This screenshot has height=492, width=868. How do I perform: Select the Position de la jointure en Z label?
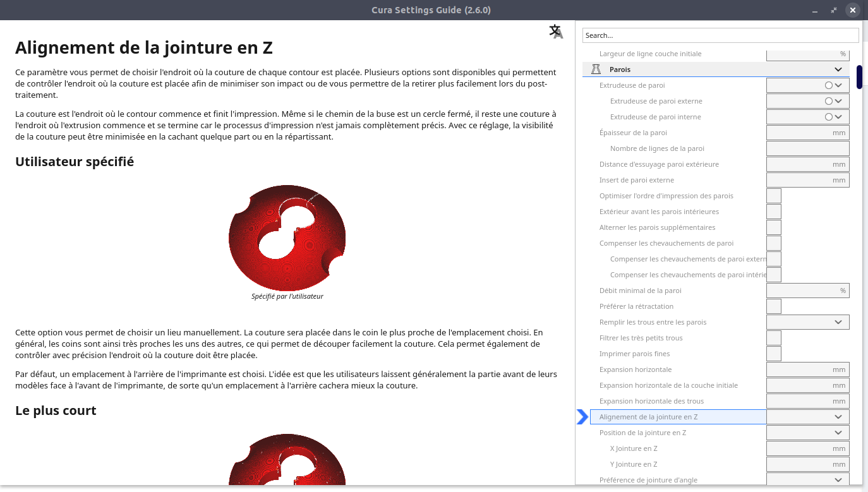(642, 433)
